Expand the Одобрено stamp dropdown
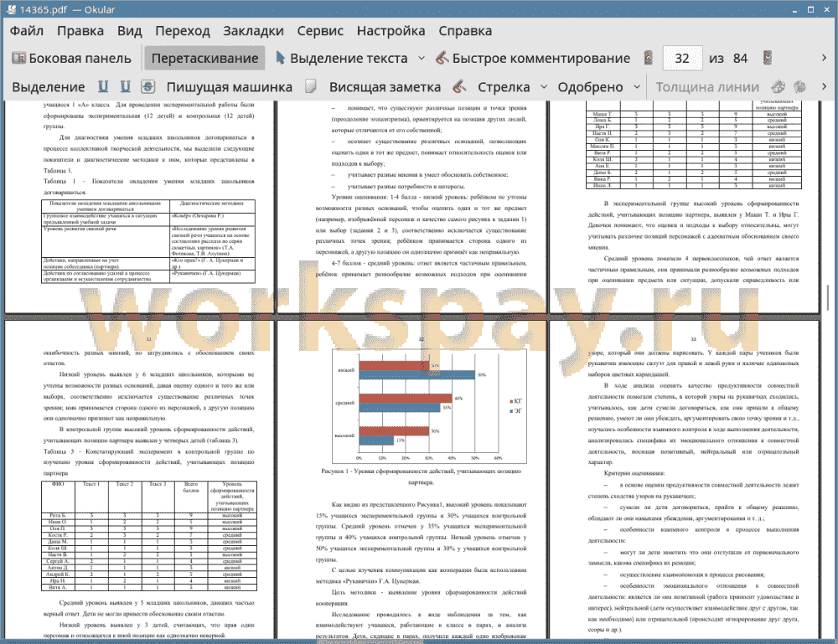 [637, 87]
